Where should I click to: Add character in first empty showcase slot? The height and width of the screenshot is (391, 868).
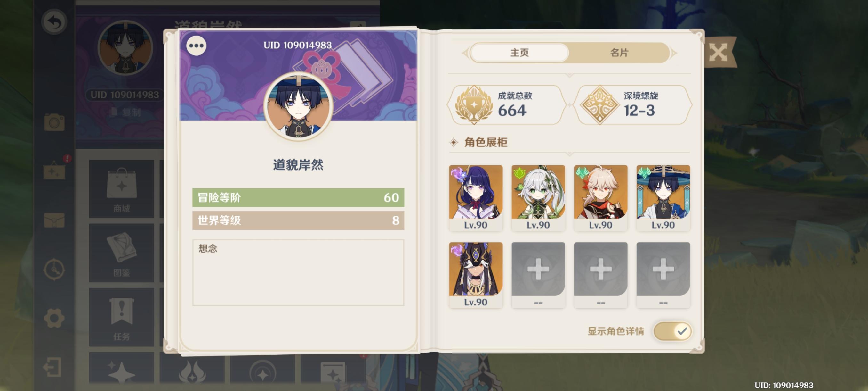[x=538, y=275]
